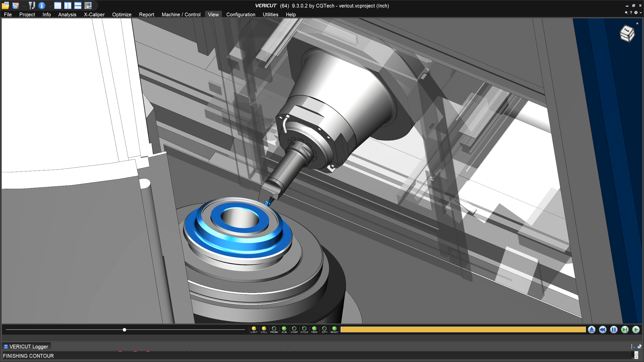
Task: Open a VERICUT project with the folder icon
Action: point(5,5)
